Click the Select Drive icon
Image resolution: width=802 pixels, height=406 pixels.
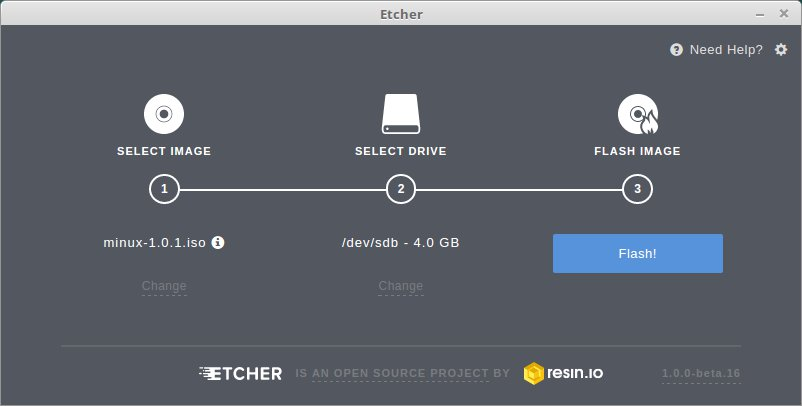(x=400, y=114)
